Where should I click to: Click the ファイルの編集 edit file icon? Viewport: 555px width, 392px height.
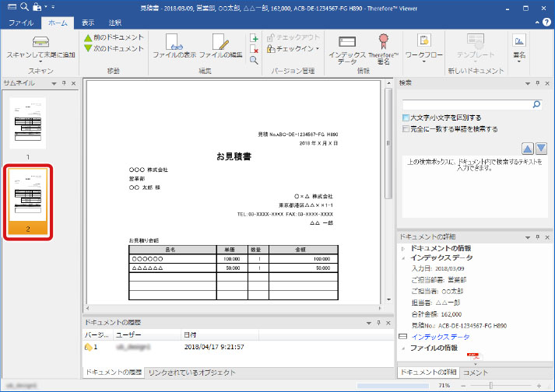click(220, 44)
